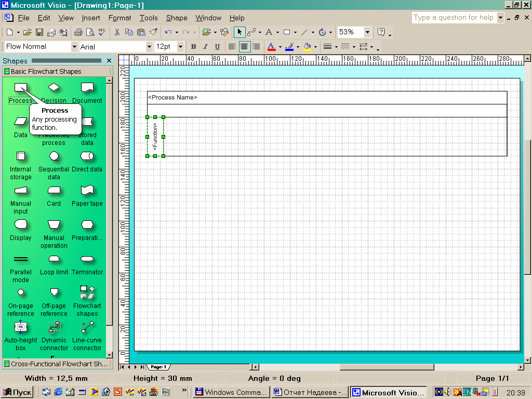
Task: Run the Spelling check icon
Action: click(102, 32)
